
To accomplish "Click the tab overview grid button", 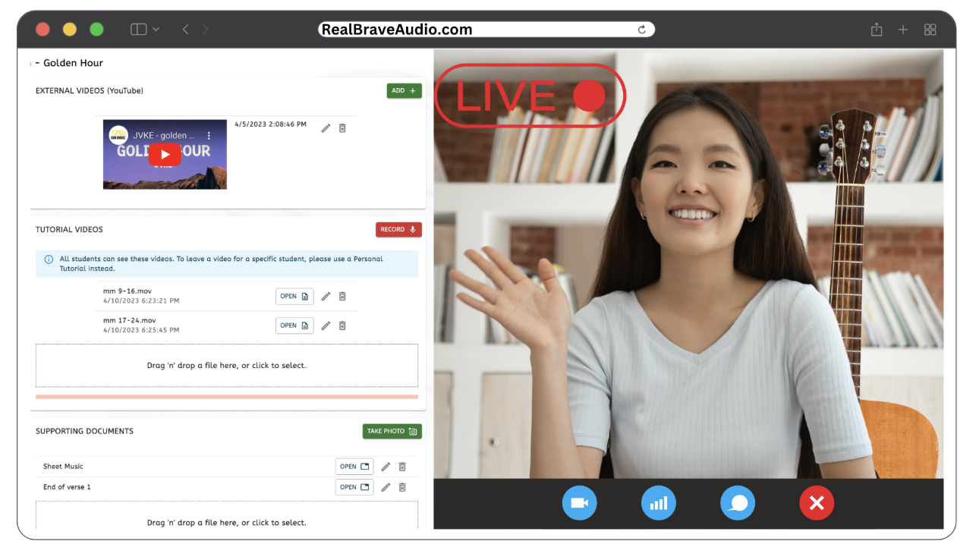I will click(930, 29).
